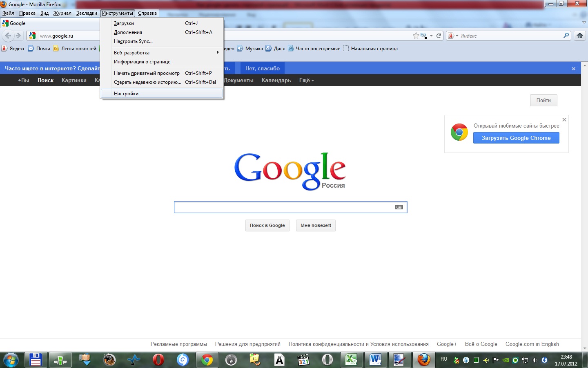
Task: Bookmark page with the star icon
Action: 416,36
